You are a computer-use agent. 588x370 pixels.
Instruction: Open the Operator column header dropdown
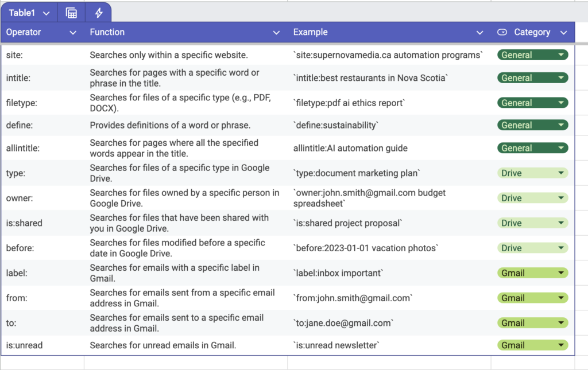[x=73, y=33]
